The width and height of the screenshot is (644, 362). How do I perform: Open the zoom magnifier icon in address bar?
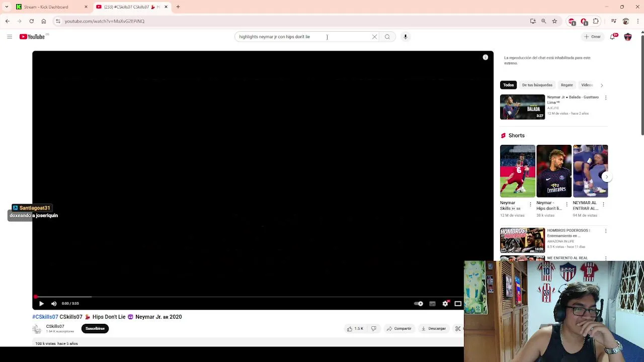(x=544, y=21)
